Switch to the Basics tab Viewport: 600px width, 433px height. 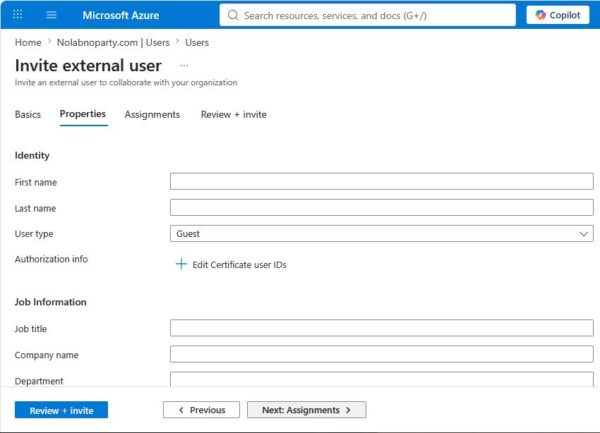click(x=28, y=114)
